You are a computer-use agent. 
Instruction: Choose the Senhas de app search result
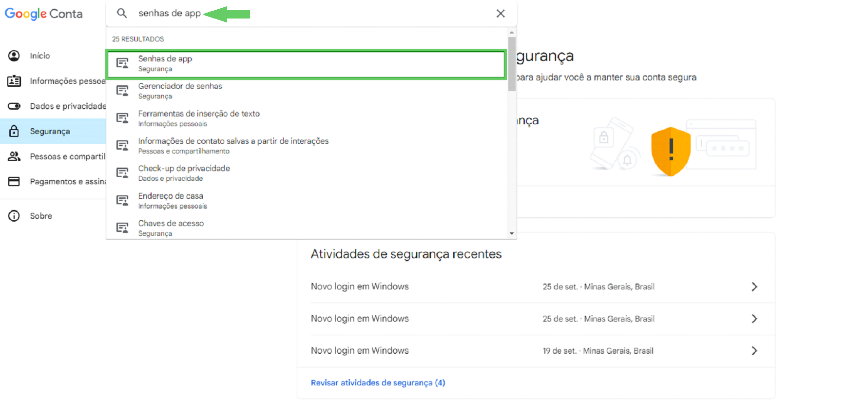pyautogui.click(x=306, y=63)
